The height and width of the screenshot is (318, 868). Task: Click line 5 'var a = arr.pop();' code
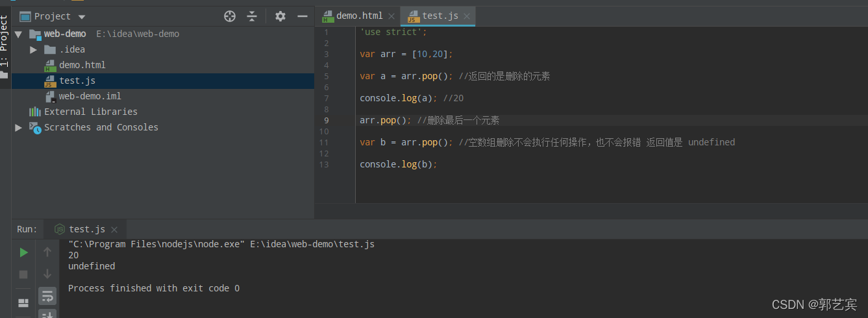point(406,76)
